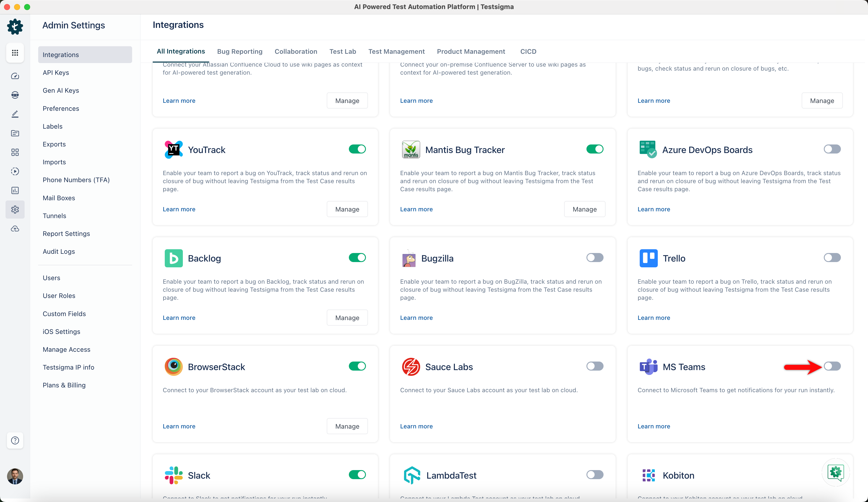Disable the BrowserStack toggle
The height and width of the screenshot is (502, 868).
[x=357, y=366]
